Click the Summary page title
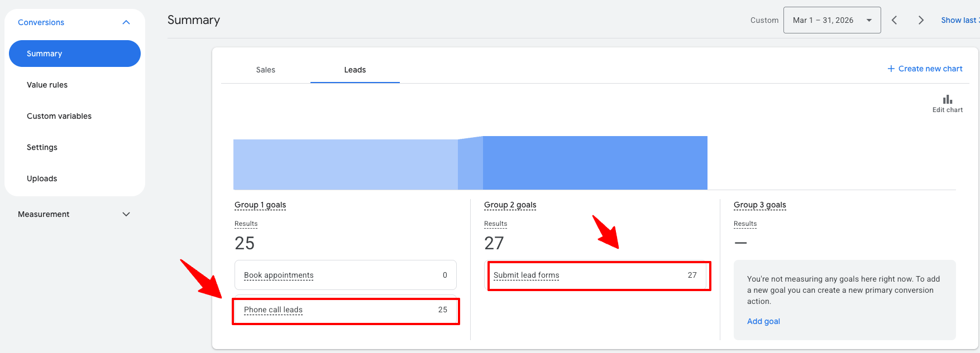980x353 pixels. 194,20
